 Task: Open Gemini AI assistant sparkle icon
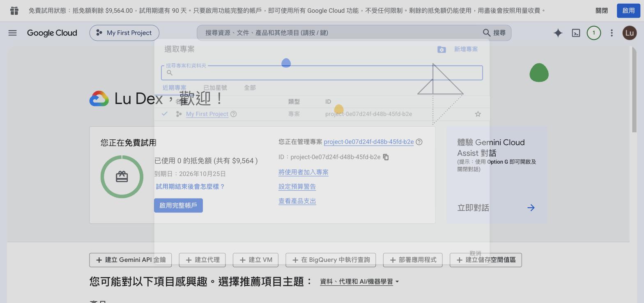click(x=558, y=33)
